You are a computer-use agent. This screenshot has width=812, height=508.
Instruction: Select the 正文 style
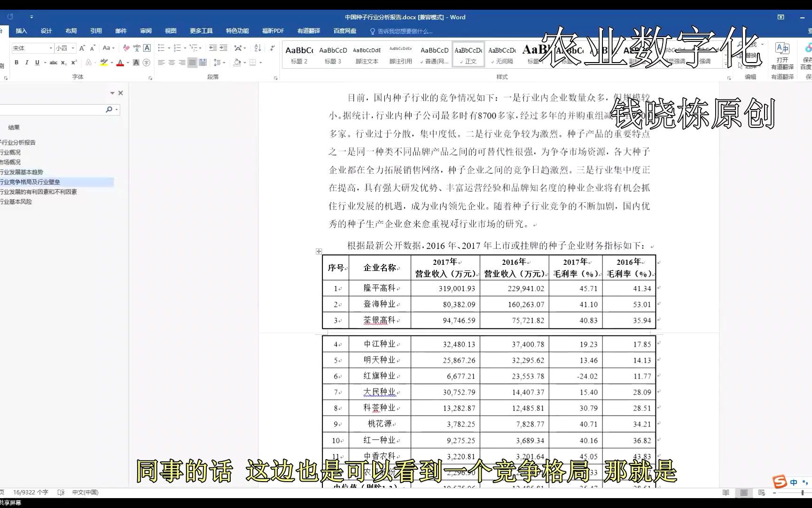coord(468,55)
